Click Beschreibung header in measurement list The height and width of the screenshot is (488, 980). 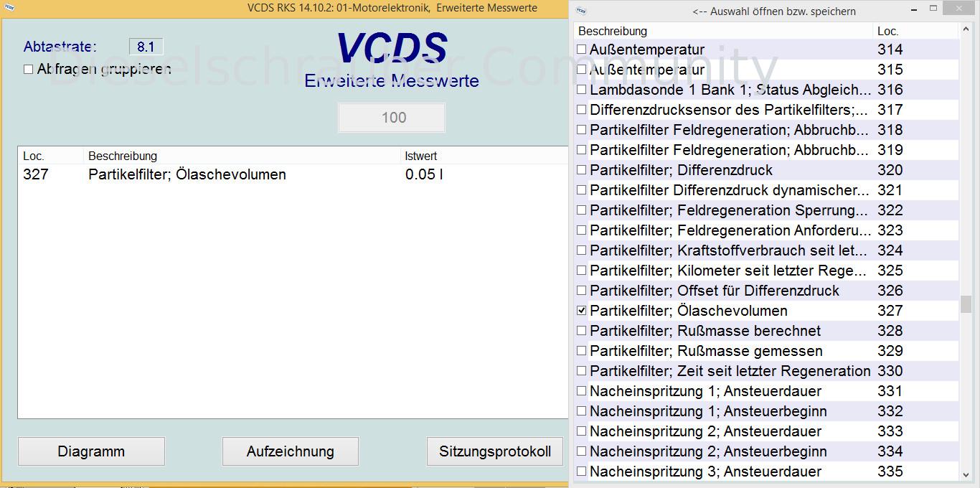point(123,156)
